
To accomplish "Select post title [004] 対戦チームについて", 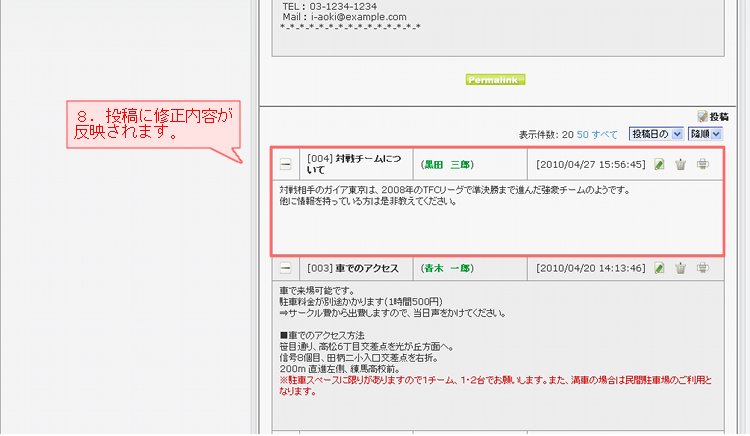I will click(354, 164).
